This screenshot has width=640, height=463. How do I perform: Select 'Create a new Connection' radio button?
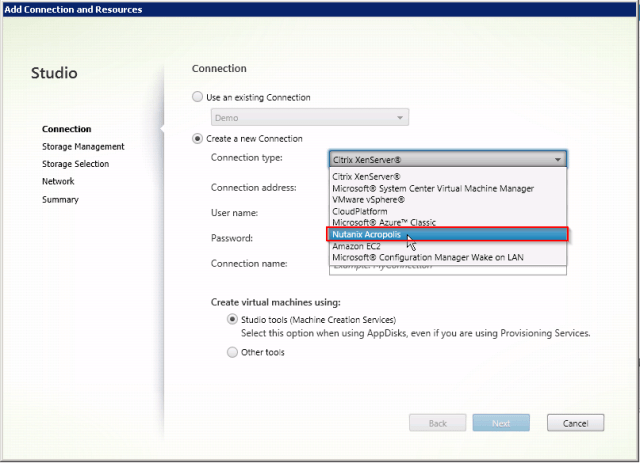197,138
